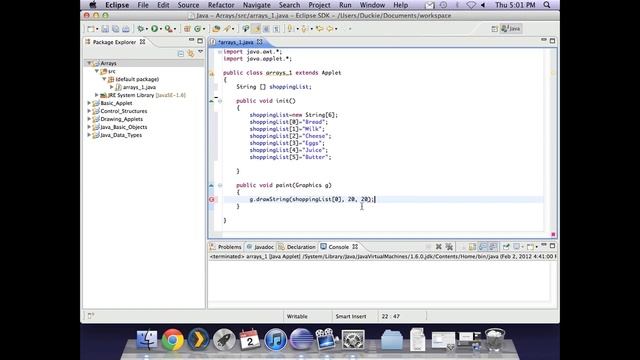Image resolution: width=640 pixels, height=360 pixels.
Task: Click the *arrays_1.java editor tab
Action: tap(236, 42)
